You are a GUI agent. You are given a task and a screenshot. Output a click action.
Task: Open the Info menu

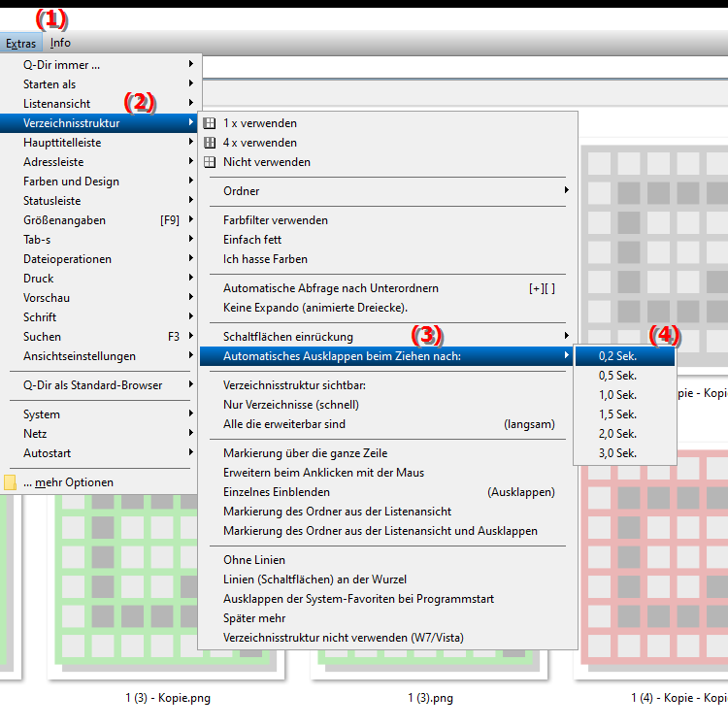point(60,43)
